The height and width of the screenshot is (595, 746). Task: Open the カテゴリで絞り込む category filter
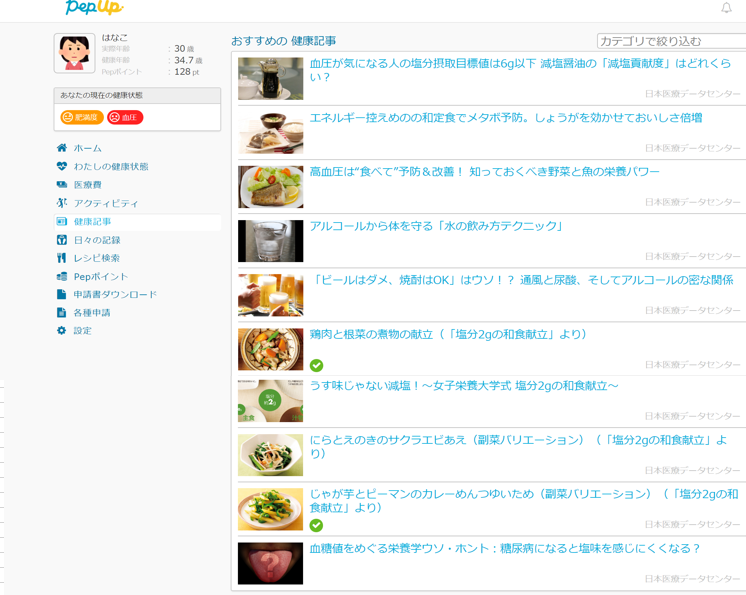(x=671, y=41)
